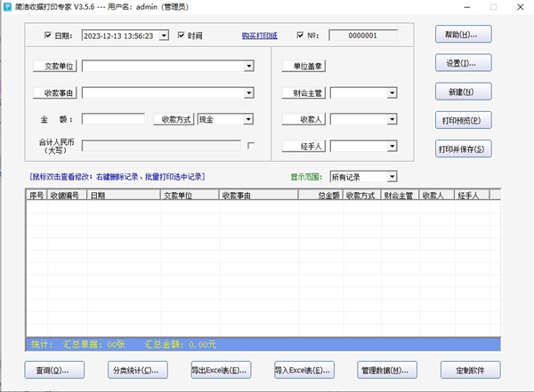Open 设置(I) settings button
534x392 pixels.
click(463, 63)
